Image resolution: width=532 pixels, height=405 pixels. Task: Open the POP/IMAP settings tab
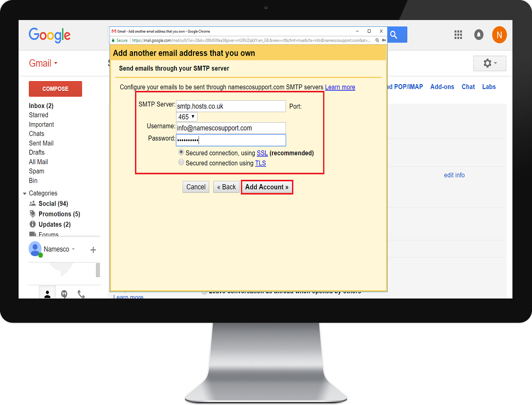click(x=405, y=87)
